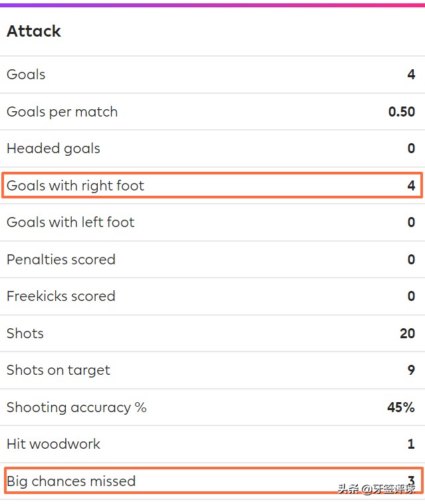425x504 pixels.
Task: Click the Hit woodwork label
Action: (x=53, y=444)
